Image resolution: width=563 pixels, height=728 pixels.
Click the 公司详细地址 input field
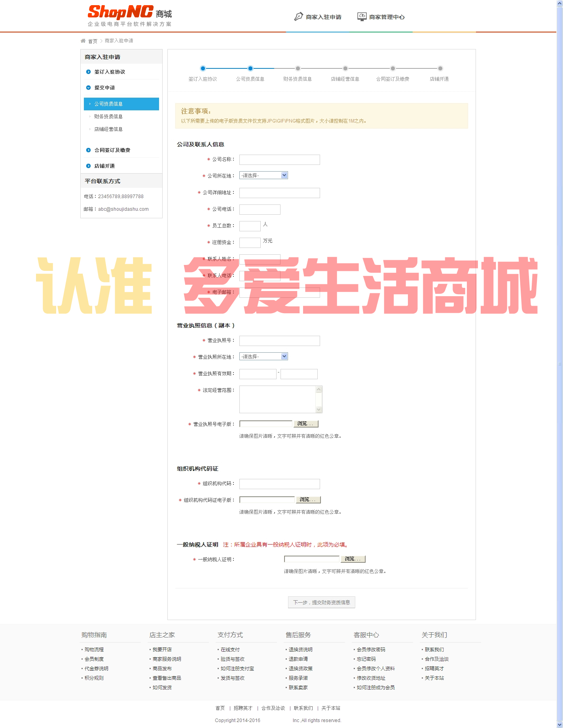tap(280, 193)
